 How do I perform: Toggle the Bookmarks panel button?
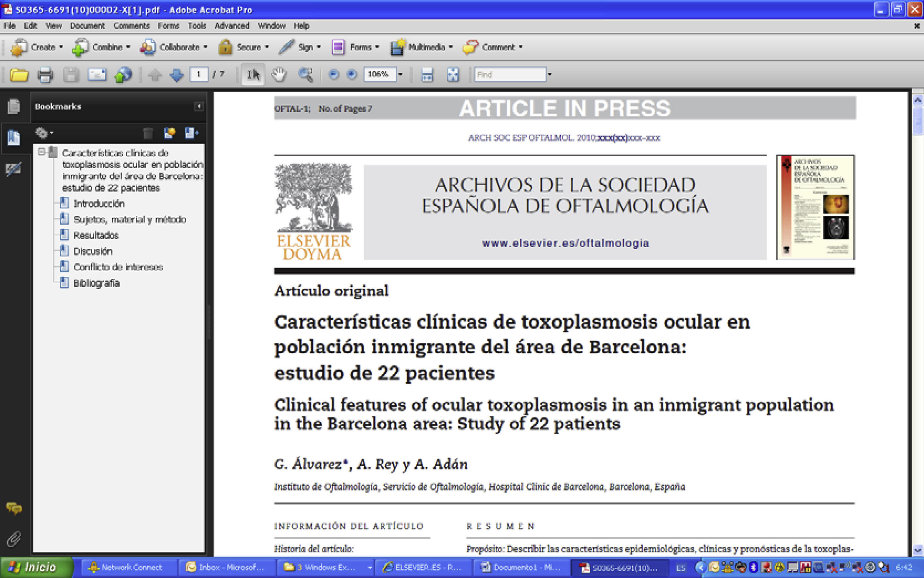click(13, 137)
